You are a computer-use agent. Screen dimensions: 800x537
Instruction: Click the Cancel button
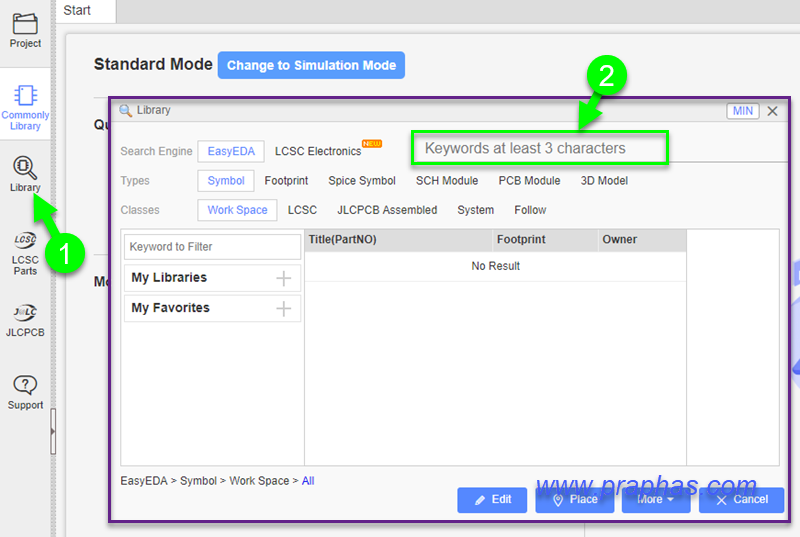[741, 500]
